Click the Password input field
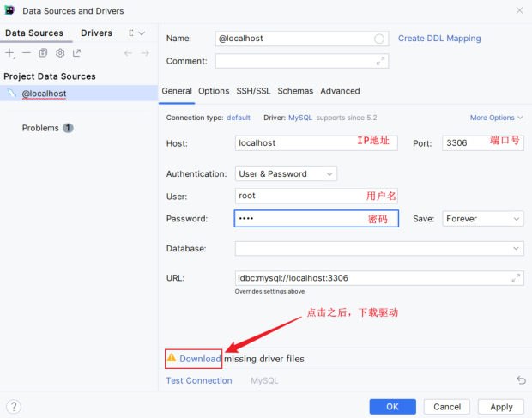The image size is (532, 418). pos(317,219)
